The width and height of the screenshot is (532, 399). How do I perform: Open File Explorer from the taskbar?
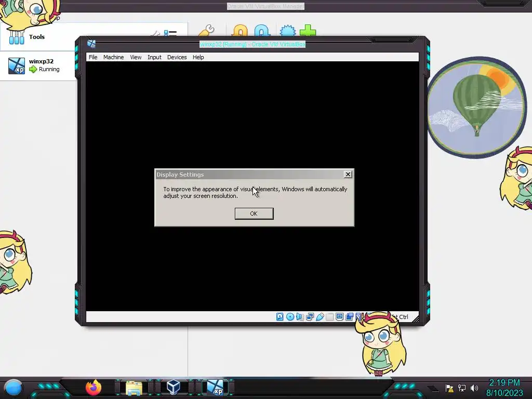(134, 388)
